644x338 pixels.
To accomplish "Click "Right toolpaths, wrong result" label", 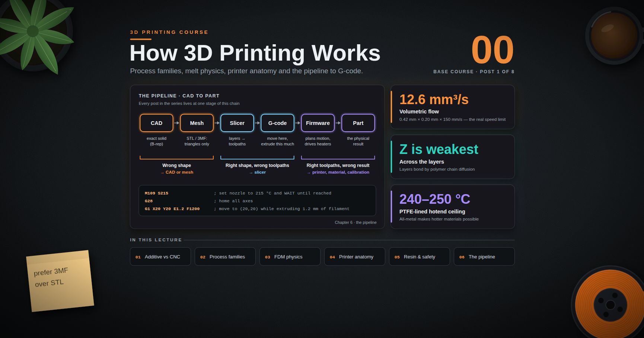I will click(338, 165).
